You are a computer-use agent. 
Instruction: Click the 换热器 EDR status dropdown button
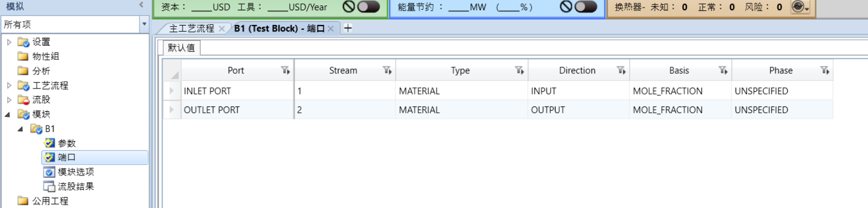[x=800, y=7]
